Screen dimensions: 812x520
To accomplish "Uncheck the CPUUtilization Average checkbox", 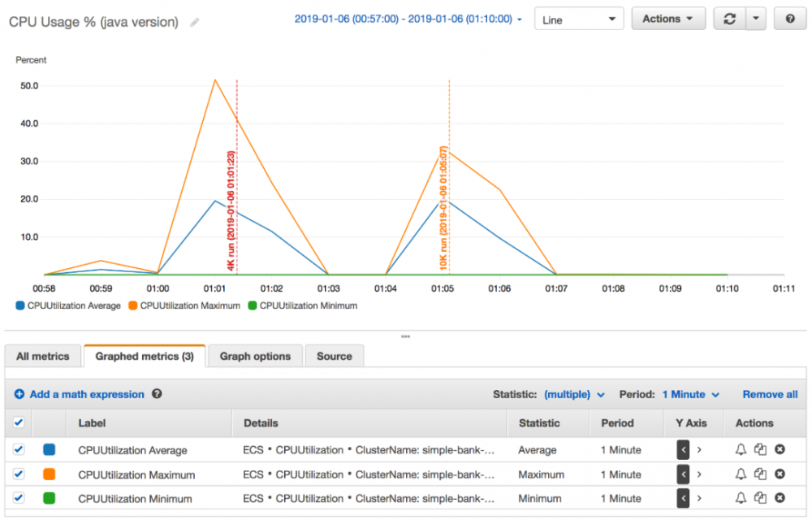I will [x=19, y=449].
